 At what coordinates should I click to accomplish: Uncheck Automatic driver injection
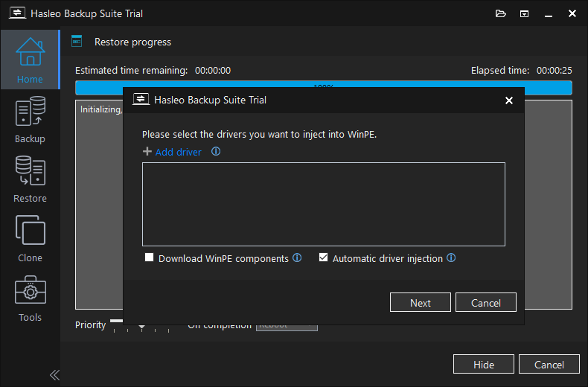[x=323, y=258]
